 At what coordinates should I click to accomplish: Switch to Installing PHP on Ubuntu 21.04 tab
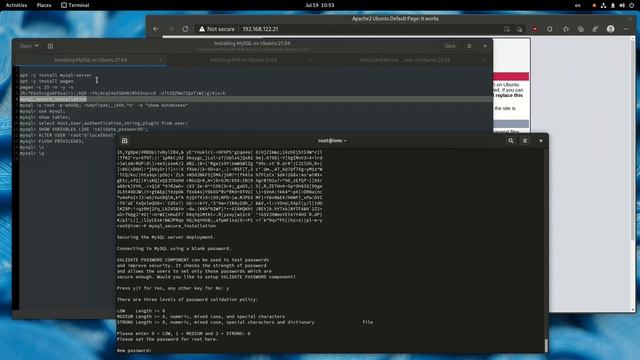243,60
